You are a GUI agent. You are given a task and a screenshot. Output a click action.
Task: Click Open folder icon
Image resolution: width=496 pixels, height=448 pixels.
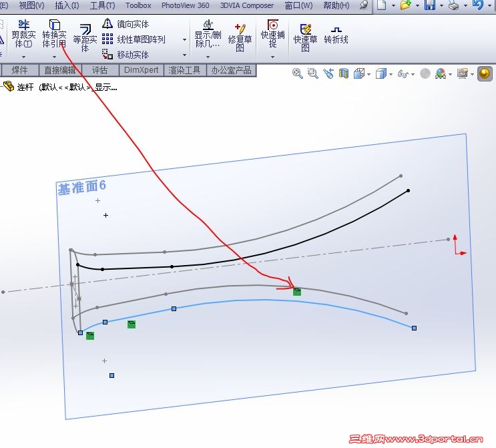pyautogui.click(x=405, y=5)
